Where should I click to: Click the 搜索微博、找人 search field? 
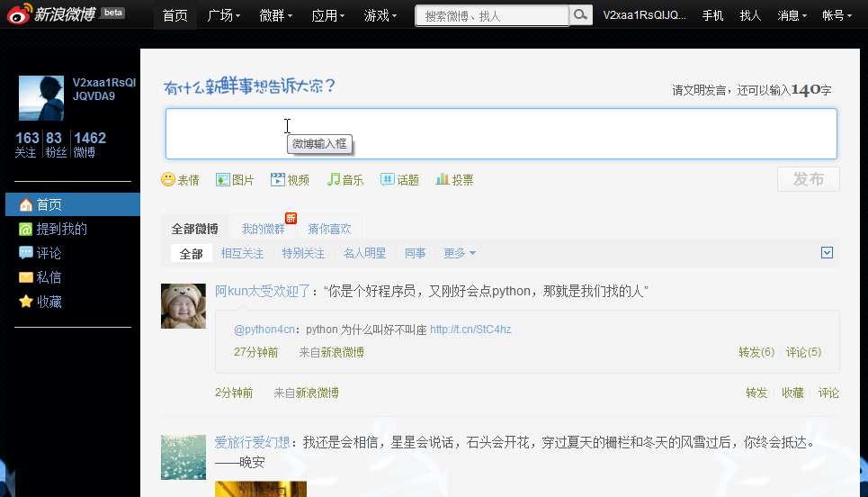[492, 15]
